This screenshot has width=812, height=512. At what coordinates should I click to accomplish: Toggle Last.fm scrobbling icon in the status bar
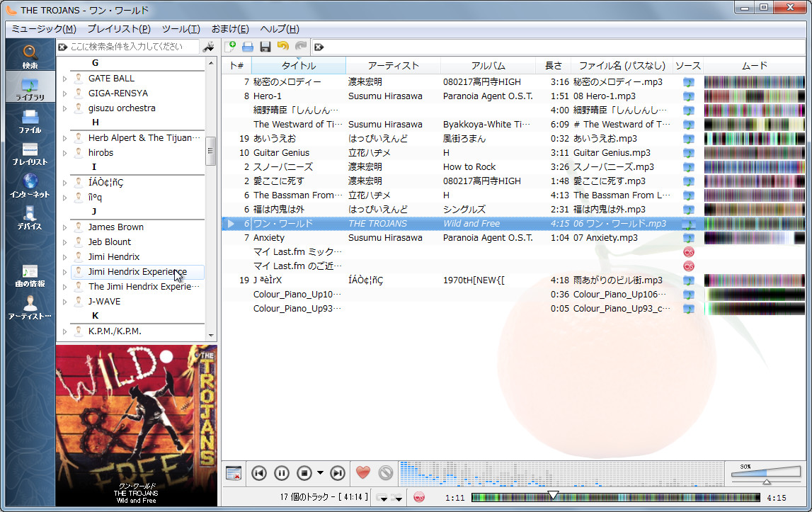419,498
